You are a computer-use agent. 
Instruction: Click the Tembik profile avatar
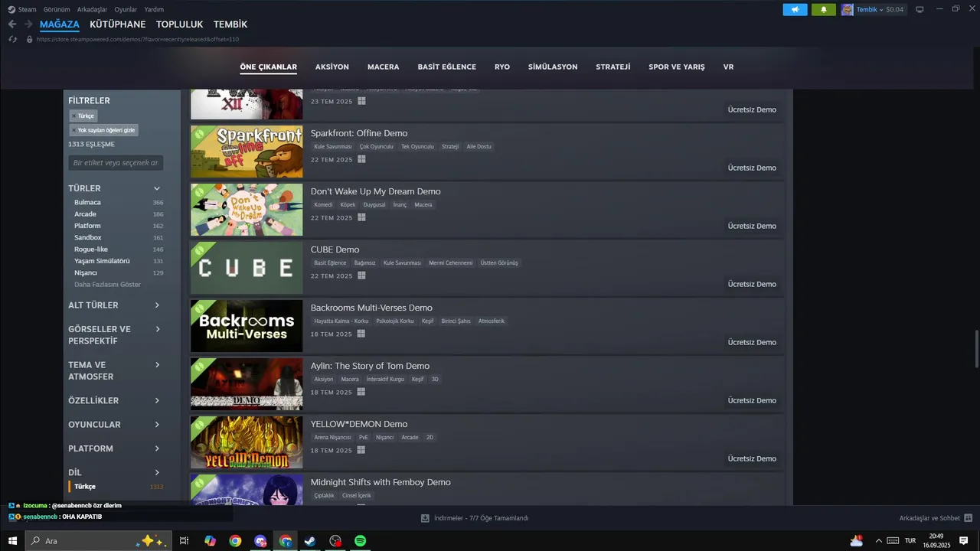point(847,9)
